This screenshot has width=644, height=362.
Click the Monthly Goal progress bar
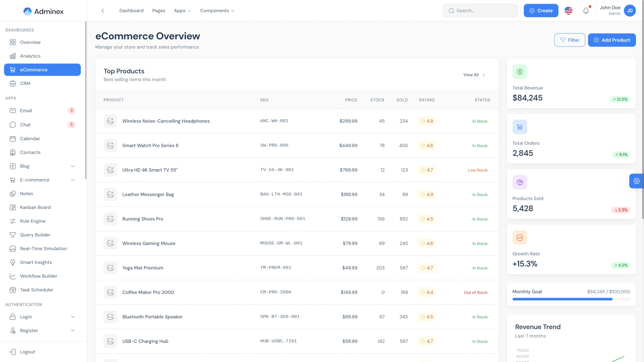pos(571,299)
